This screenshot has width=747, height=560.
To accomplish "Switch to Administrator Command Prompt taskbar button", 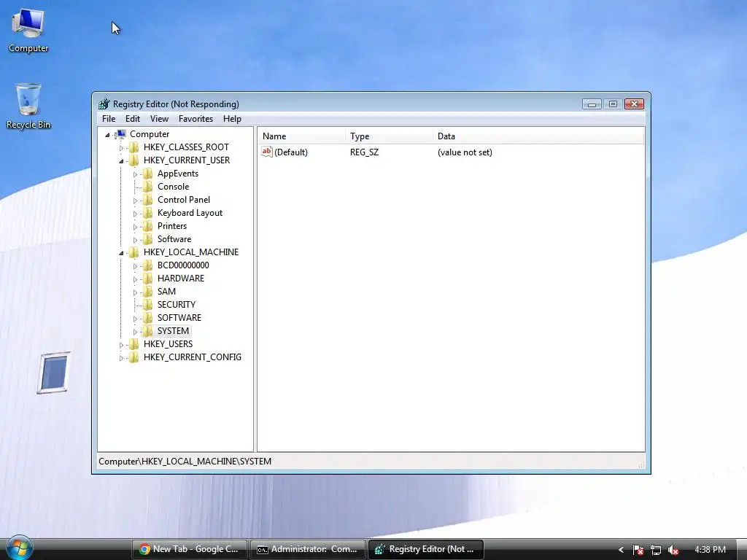I will (x=308, y=549).
